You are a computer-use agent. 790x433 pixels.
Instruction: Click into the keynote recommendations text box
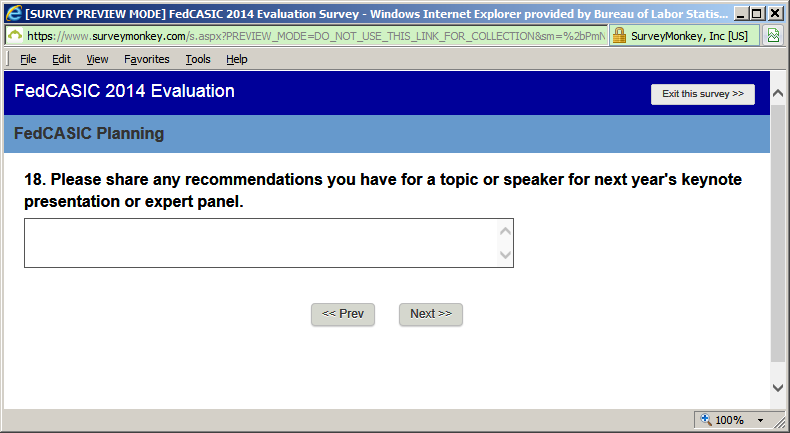(x=260, y=243)
